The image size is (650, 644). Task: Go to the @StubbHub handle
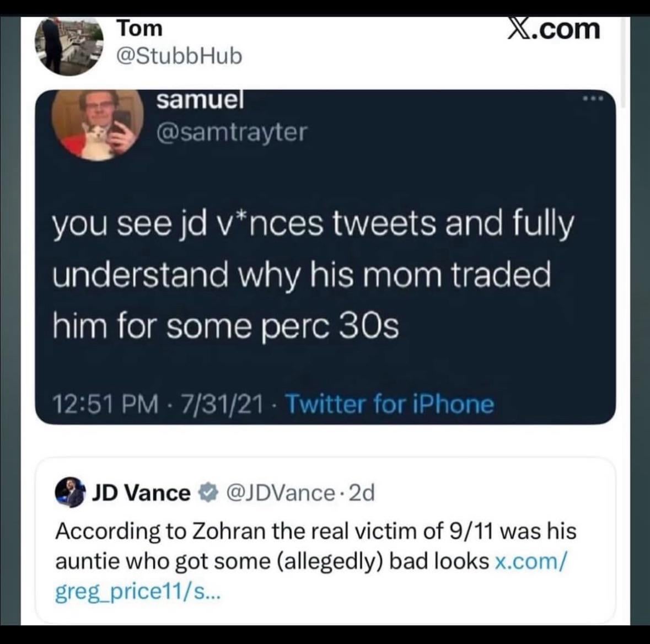179,56
